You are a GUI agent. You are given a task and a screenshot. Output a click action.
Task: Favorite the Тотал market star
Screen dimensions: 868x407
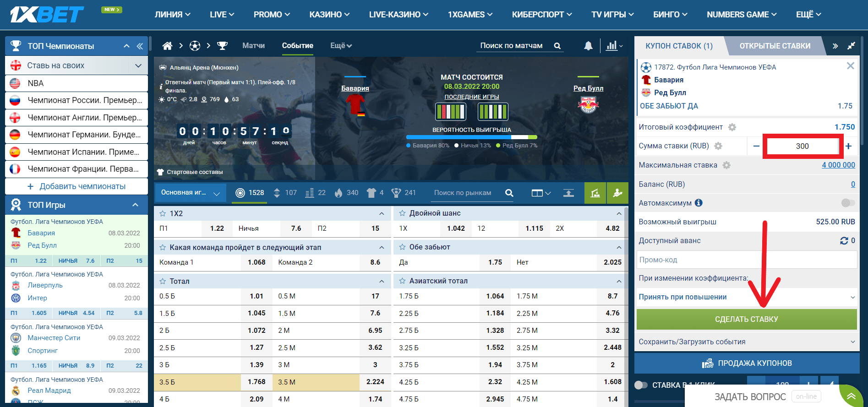pyautogui.click(x=163, y=281)
